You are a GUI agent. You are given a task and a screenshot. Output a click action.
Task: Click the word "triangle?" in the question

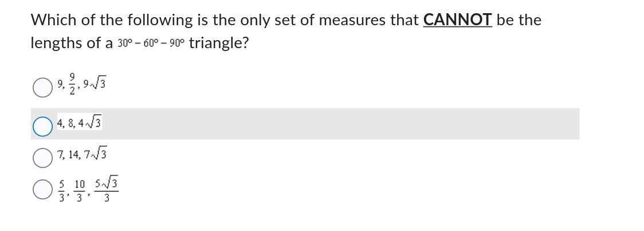pyautogui.click(x=218, y=43)
